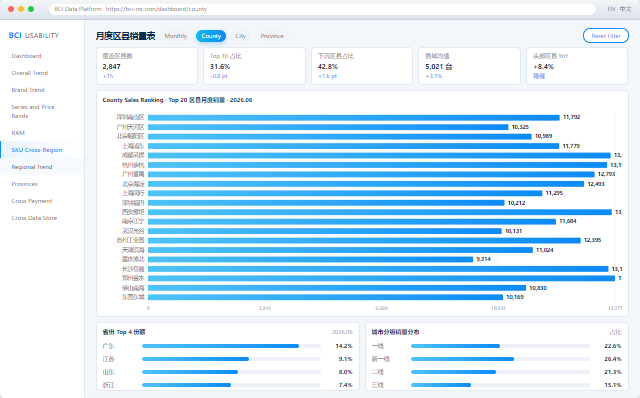
Task: Click the bar labeled 11,779
Action: 353,146
